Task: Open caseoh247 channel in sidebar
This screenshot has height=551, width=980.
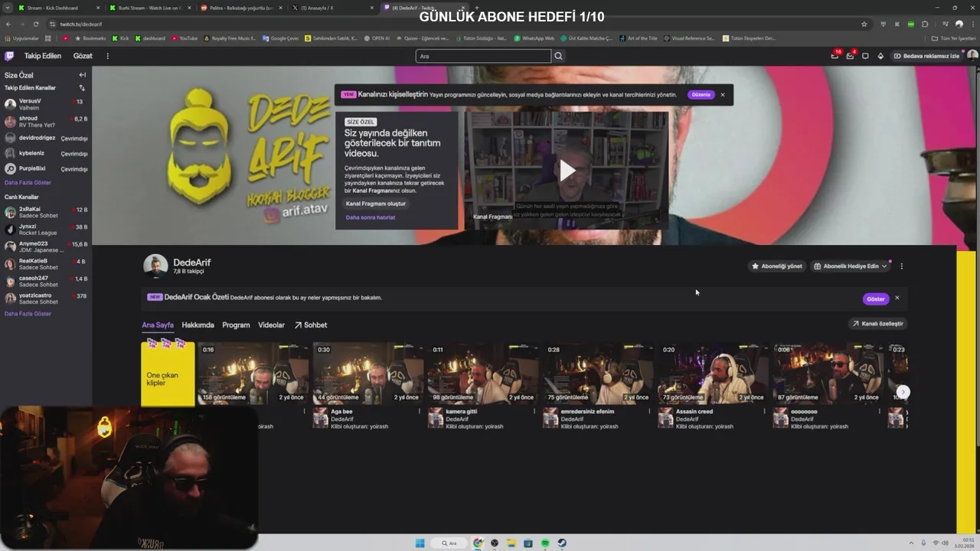Action: coord(46,281)
